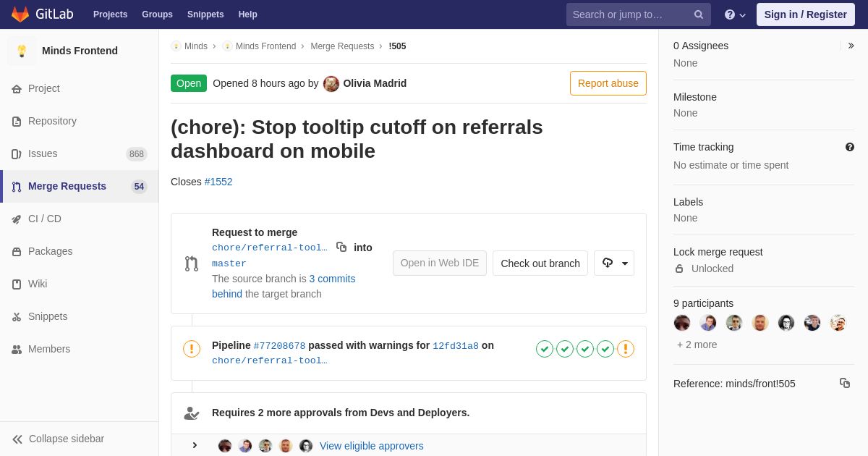Viewport: 868px width, 456px height.
Task: Click the master target branch link
Action: (229, 263)
